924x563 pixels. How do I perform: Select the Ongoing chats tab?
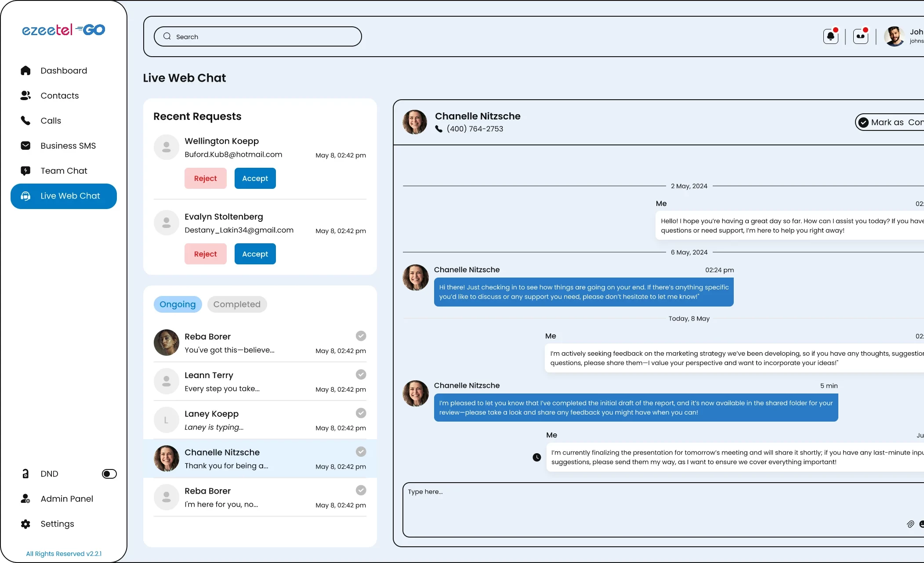(178, 304)
